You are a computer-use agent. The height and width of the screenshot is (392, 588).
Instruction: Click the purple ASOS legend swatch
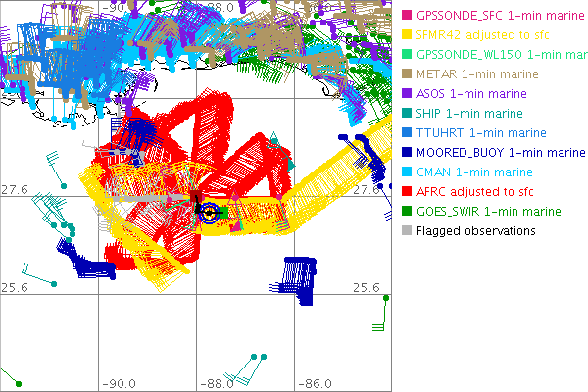(407, 94)
